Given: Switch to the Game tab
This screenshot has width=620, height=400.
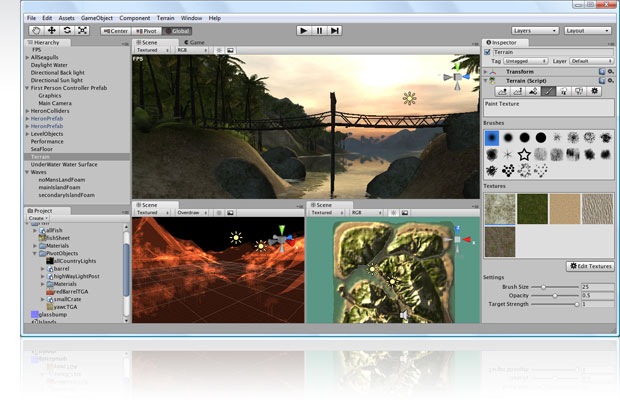Looking at the screenshot, I should (x=196, y=43).
